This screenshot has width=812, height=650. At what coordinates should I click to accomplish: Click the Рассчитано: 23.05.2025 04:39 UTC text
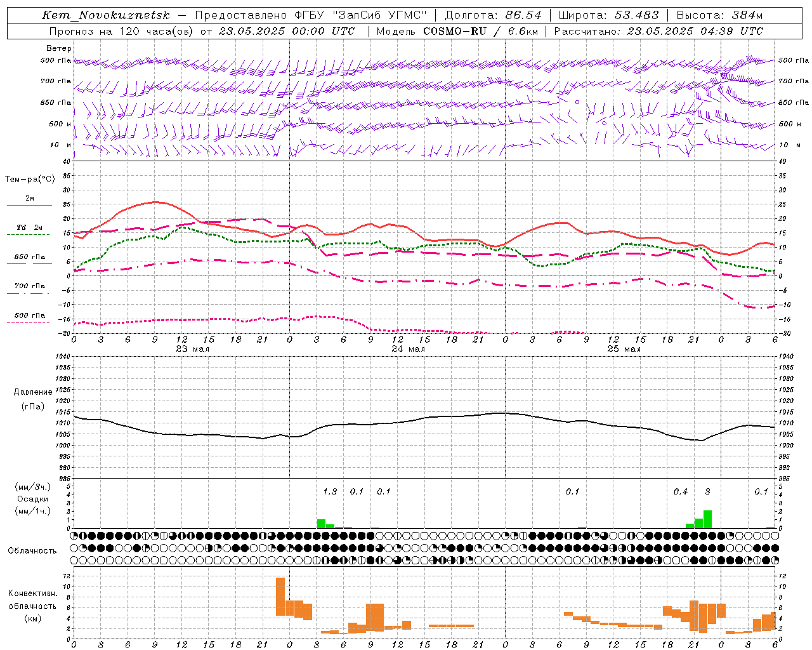point(658,31)
